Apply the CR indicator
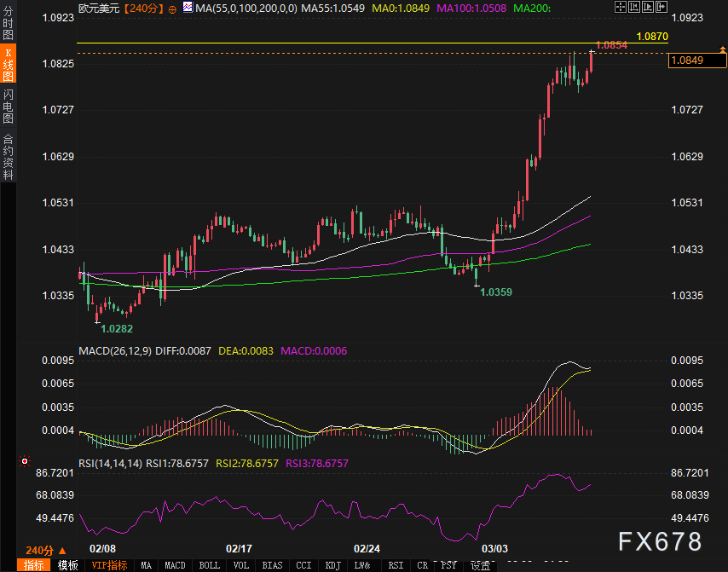The height and width of the screenshot is (572, 728). 423,565
